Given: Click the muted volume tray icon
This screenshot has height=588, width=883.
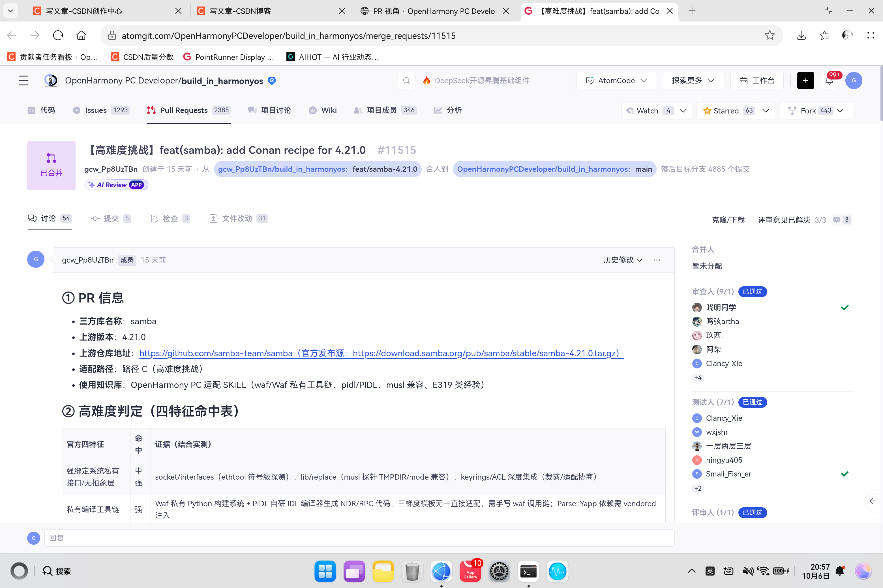Looking at the screenshot, I should coord(748,571).
